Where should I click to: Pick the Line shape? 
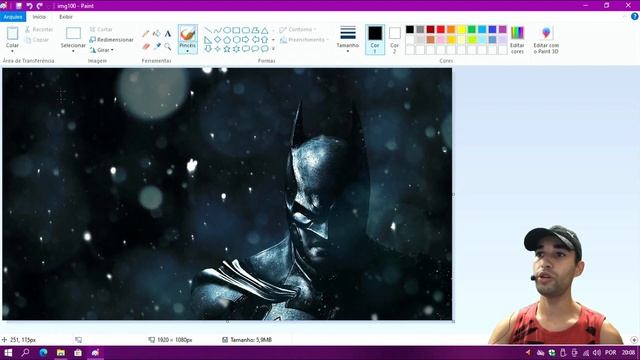pos(208,31)
